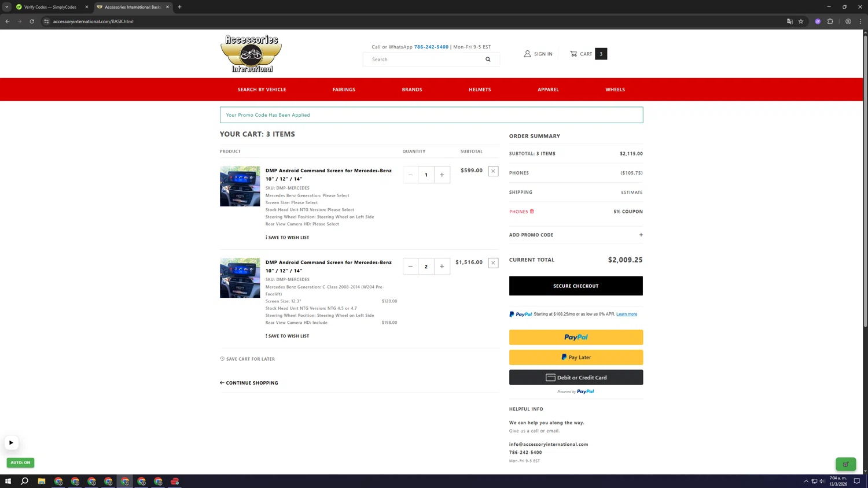This screenshot has width=868, height=488.
Task: Save the $1,516.00 item to wish list
Action: 288,336
